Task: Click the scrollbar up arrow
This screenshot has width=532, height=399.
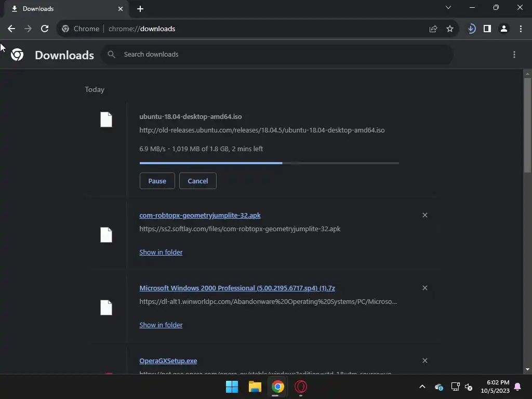Action: (527, 74)
